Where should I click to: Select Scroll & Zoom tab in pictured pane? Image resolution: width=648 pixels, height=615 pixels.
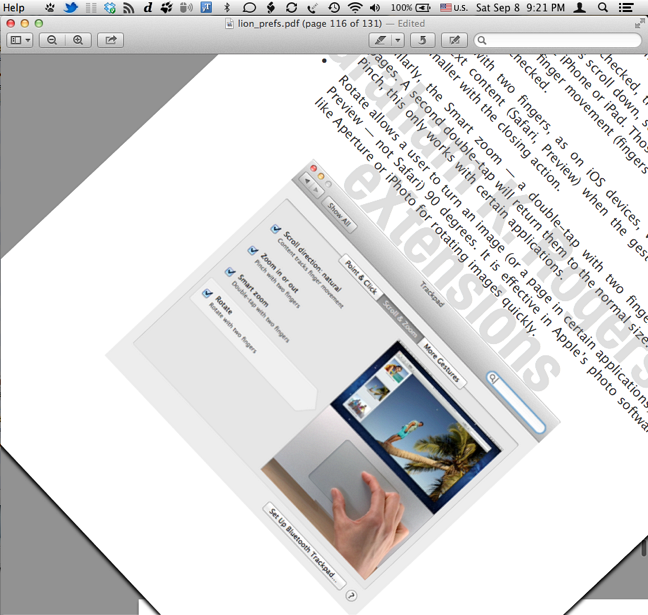(x=400, y=319)
